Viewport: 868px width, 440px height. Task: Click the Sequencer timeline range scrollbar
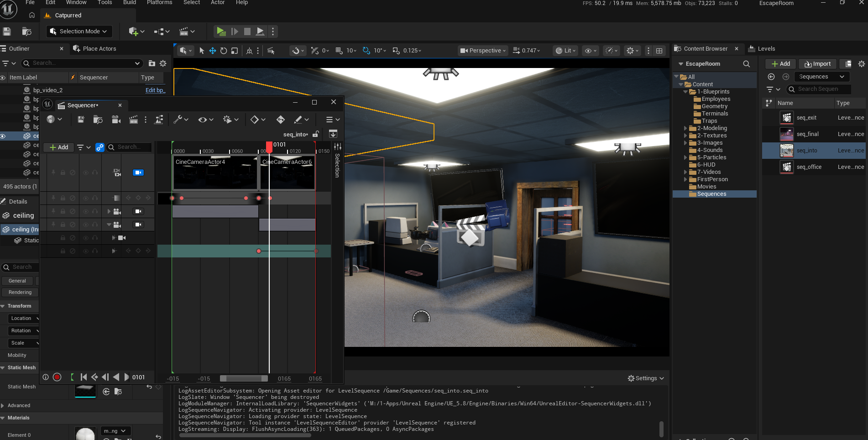[244, 378]
